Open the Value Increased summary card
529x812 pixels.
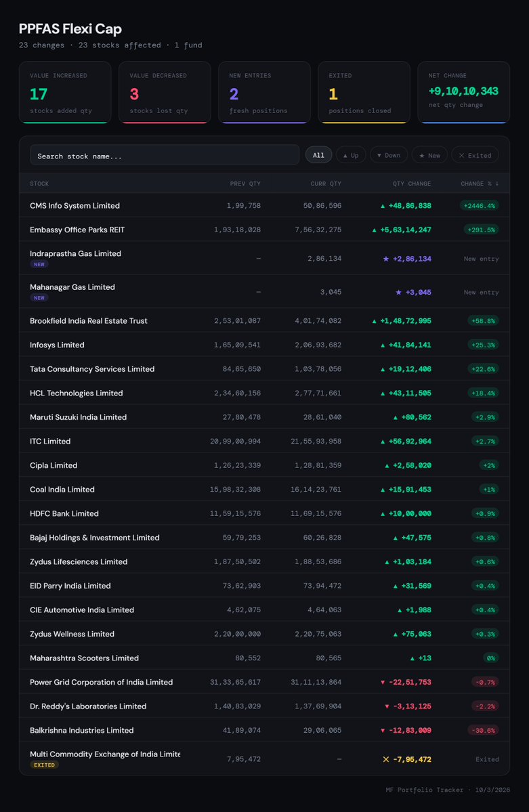point(65,92)
